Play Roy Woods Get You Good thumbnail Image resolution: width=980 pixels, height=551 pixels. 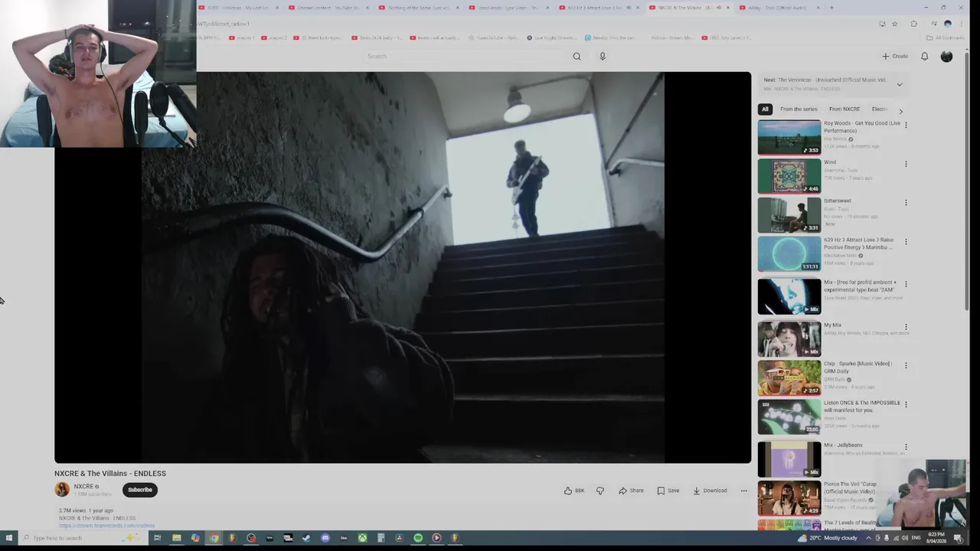pyautogui.click(x=789, y=137)
